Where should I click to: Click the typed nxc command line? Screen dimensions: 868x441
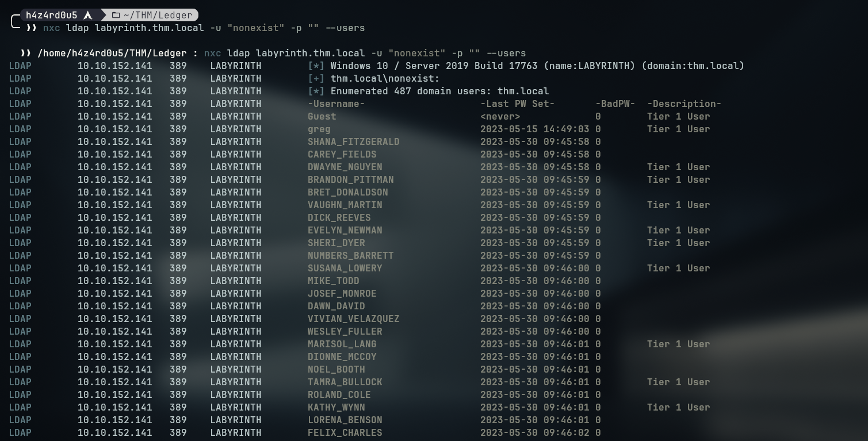[x=204, y=28]
